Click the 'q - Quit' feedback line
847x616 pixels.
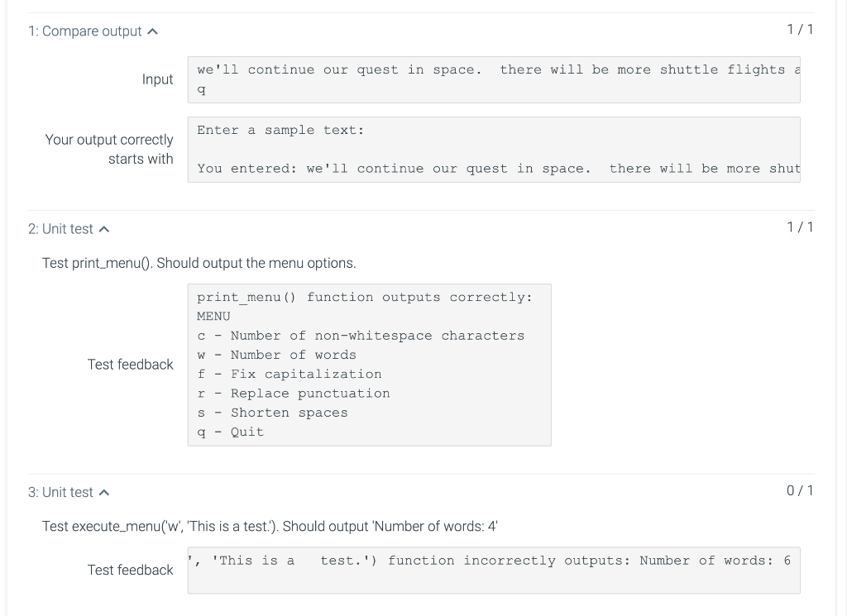(231, 432)
